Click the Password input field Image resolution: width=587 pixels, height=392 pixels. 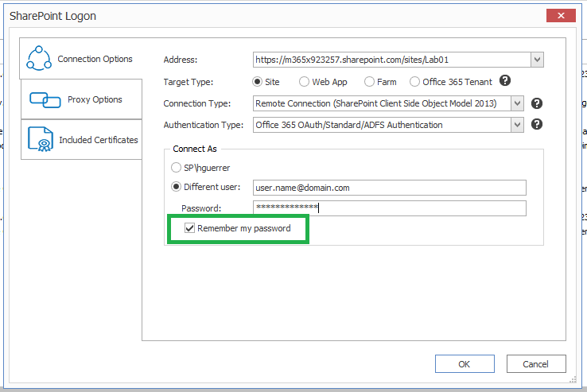pyautogui.click(x=389, y=208)
